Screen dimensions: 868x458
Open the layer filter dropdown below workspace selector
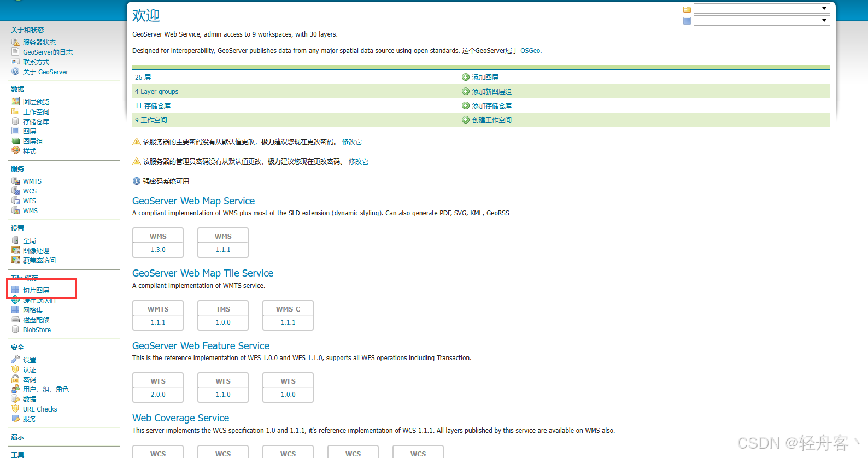pyautogui.click(x=761, y=21)
